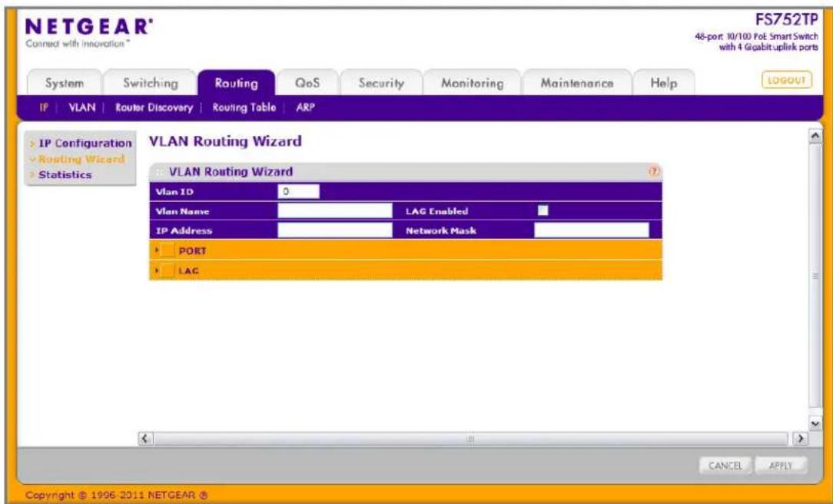This screenshot has height=504, width=833.
Task: Enable the LAG Enabled checkbox
Action: click(x=543, y=211)
